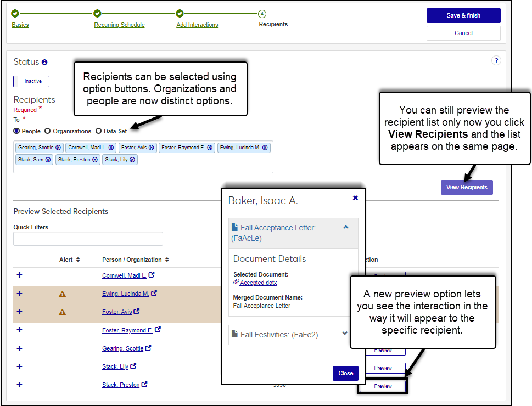Go to the Basics step

(20, 25)
